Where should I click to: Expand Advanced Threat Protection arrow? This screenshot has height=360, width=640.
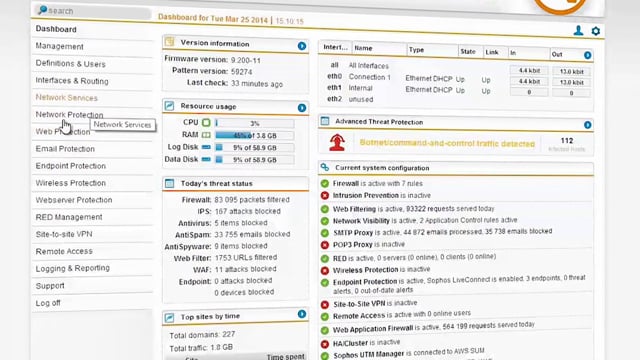click(x=587, y=125)
